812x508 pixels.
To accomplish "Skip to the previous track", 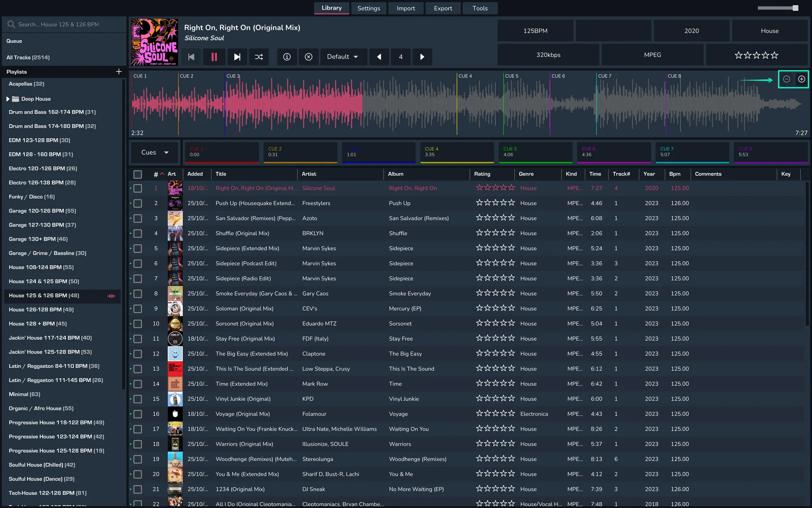I will [191, 57].
